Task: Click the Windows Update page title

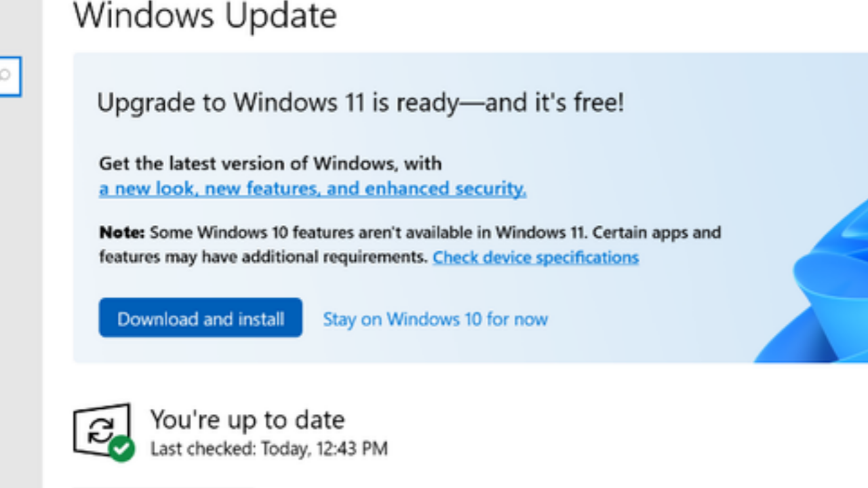Action: coord(205,15)
